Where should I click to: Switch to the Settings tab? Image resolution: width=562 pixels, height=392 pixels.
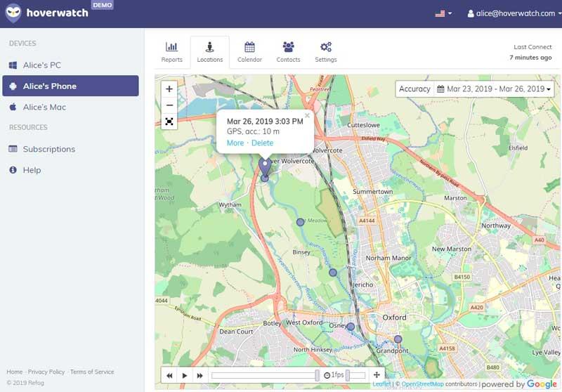click(326, 52)
